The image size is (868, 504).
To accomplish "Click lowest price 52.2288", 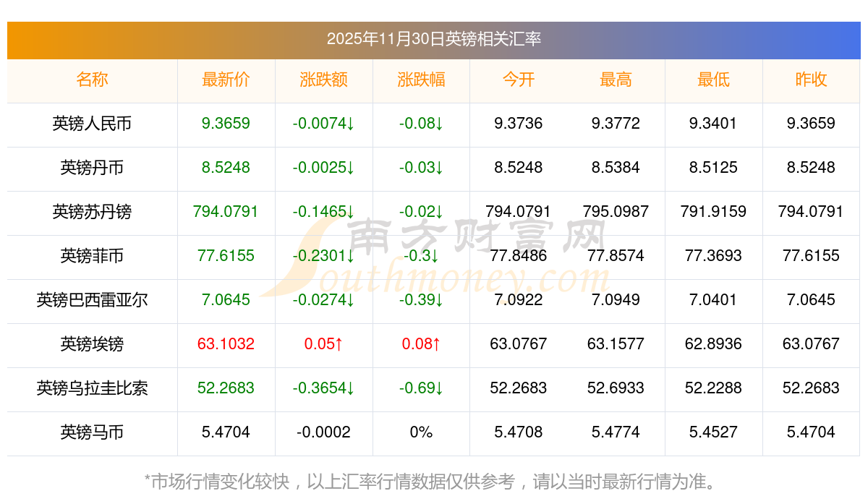I will [x=713, y=388].
